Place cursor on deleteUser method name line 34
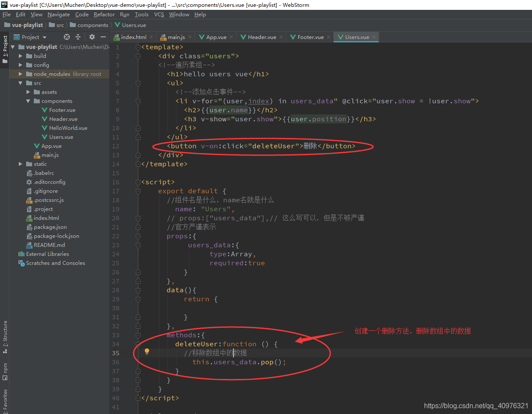The image size is (532, 414). coord(197,344)
